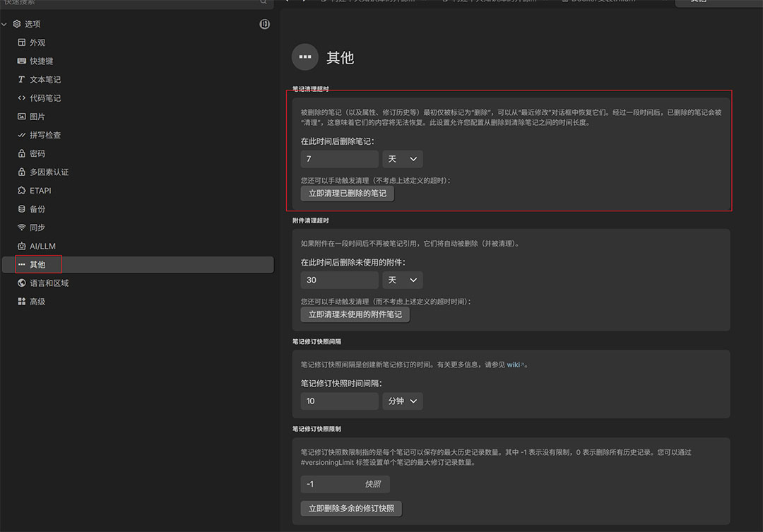Open the note deletion time unit dropdown showing 天

402,159
